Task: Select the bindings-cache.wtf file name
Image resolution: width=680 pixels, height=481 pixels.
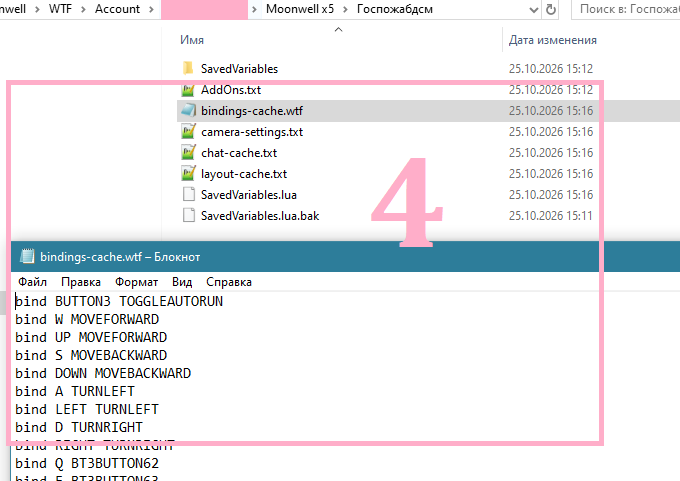Action: [x=252, y=111]
